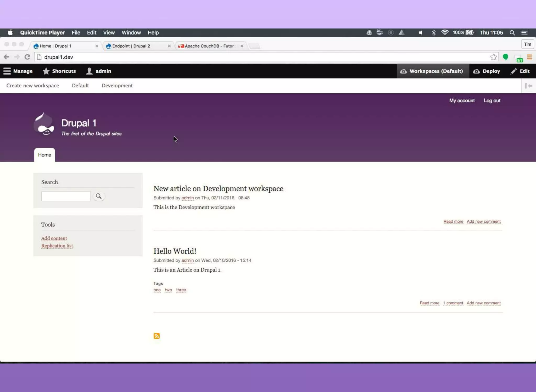Viewport: 536px width, 392px height.
Task: Reload the page with refresh icon
Action: pyautogui.click(x=27, y=57)
